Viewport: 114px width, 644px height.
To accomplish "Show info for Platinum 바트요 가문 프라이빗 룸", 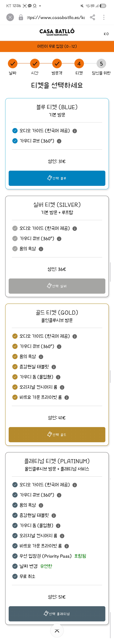I will [x=67, y=546].
